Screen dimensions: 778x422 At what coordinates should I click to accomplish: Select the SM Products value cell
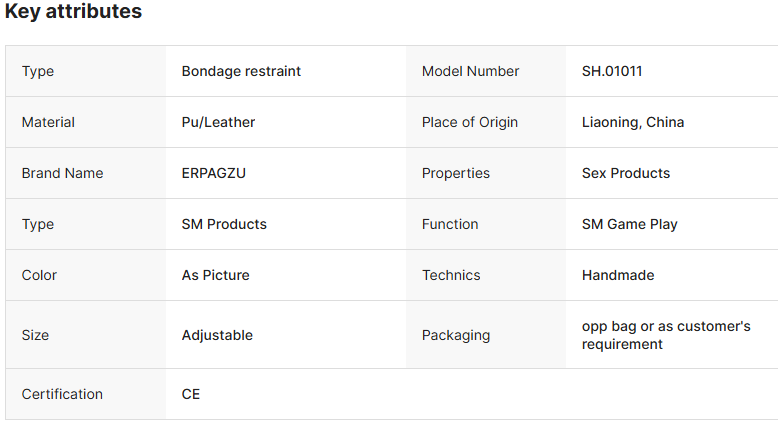(224, 224)
